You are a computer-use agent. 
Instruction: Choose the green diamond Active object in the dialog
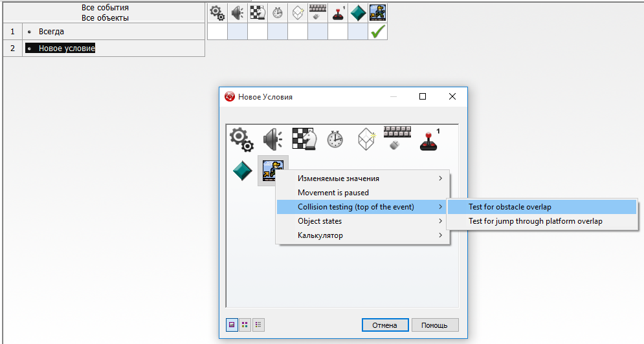(x=242, y=171)
